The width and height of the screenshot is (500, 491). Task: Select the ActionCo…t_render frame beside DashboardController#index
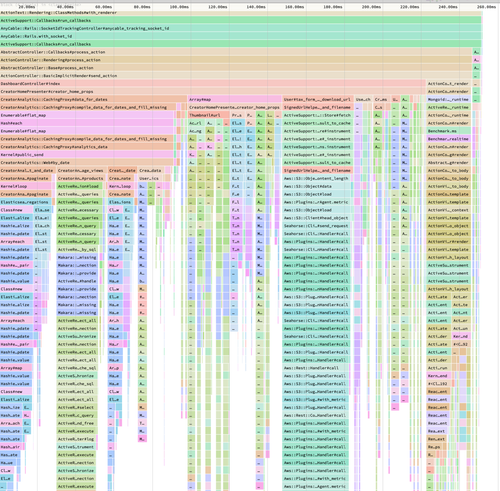449,84
